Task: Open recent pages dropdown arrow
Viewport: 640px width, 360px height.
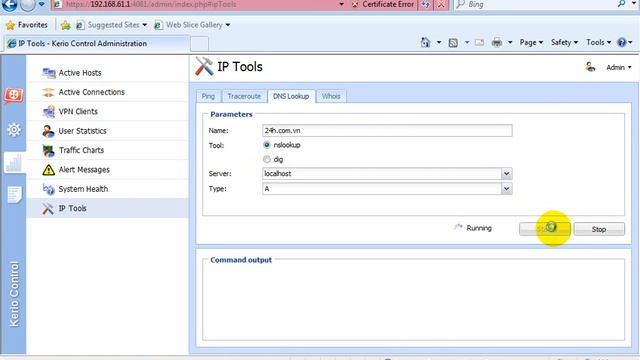Action: coord(42,4)
